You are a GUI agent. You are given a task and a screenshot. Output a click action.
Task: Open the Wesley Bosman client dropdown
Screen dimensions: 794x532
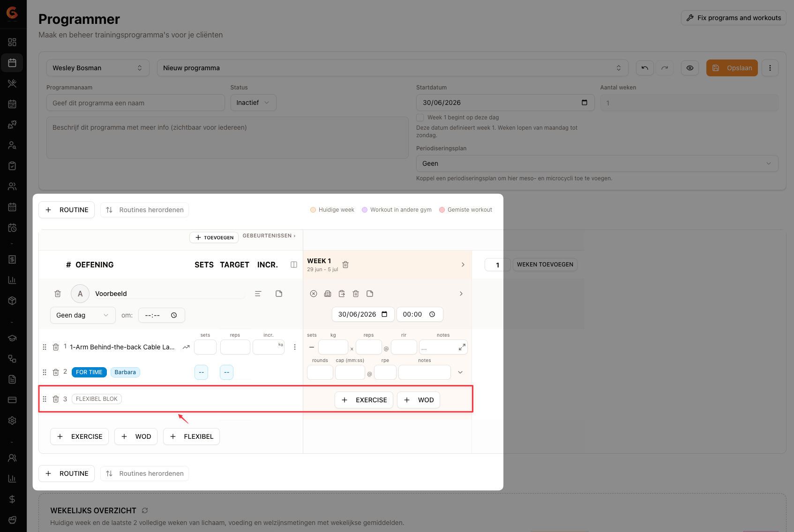98,68
